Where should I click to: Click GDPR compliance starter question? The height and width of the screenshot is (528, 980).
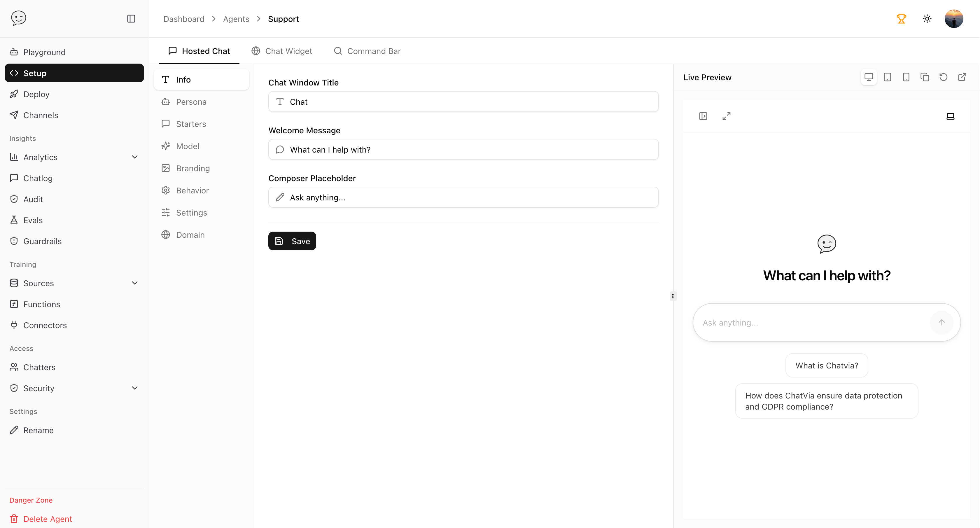827,401
